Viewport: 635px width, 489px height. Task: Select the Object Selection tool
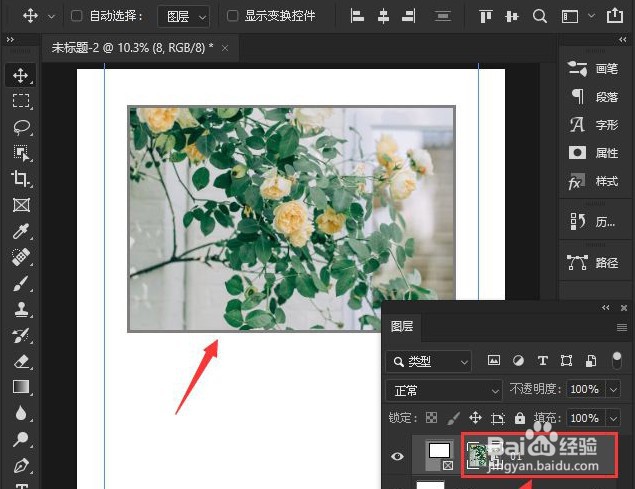pos(21,153)
